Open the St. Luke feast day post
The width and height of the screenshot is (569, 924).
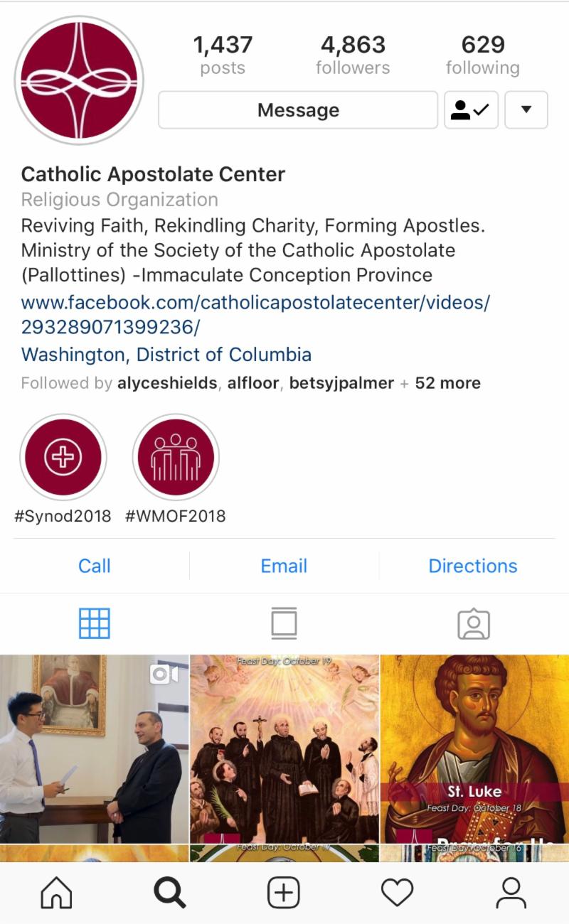click(x=474, y=748)
